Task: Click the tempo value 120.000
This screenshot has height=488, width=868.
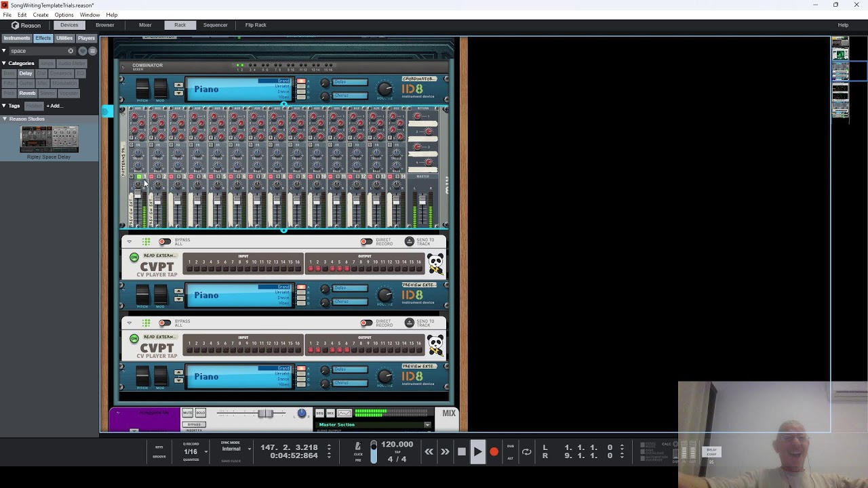Action: pos(397,445)
